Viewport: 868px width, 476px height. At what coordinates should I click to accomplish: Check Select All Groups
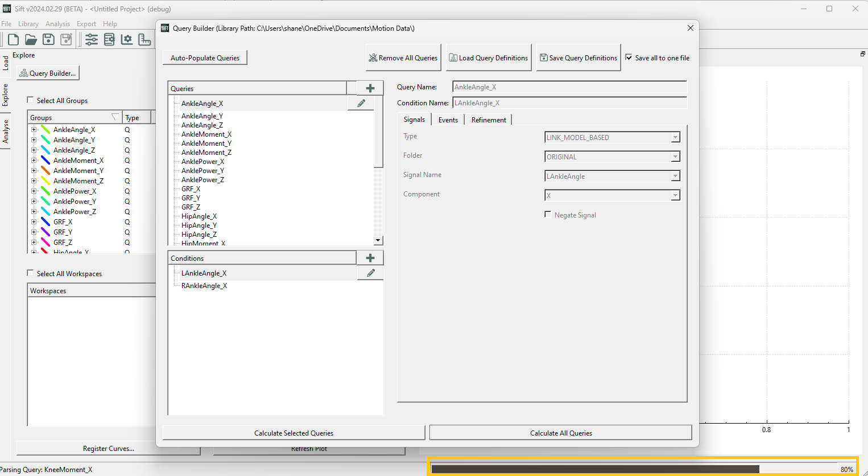coord(31,100)
